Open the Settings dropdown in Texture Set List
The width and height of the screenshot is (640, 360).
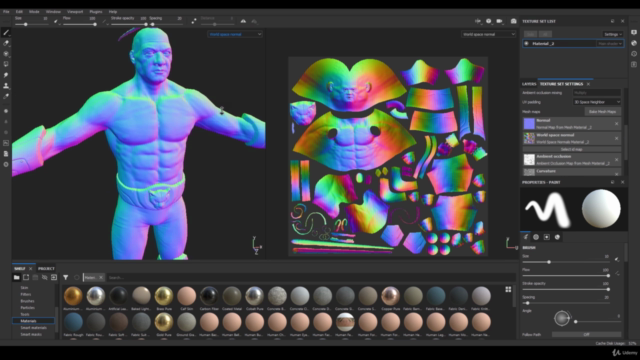(613, 34)
